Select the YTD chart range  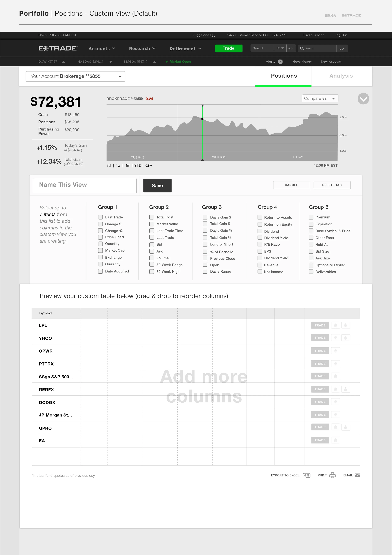pyautogui.click(x=138, y=165)
